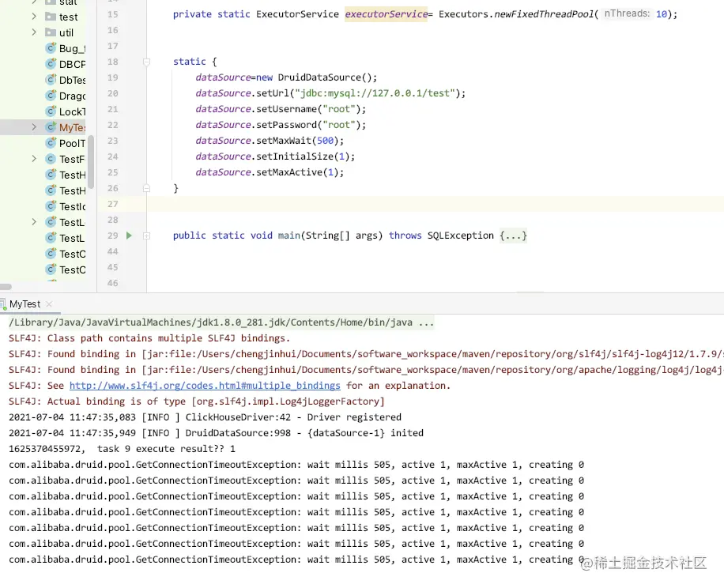Collapse the static block at line 18
This screenshot has height=588, width=724.
coord(146,62)
